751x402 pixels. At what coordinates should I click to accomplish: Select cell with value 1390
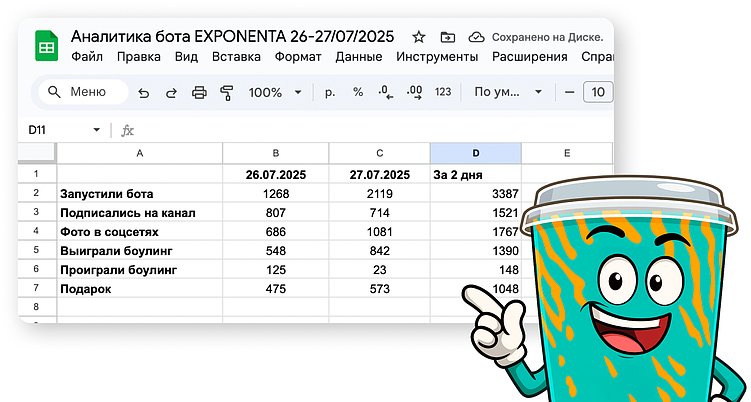[476, 251]
